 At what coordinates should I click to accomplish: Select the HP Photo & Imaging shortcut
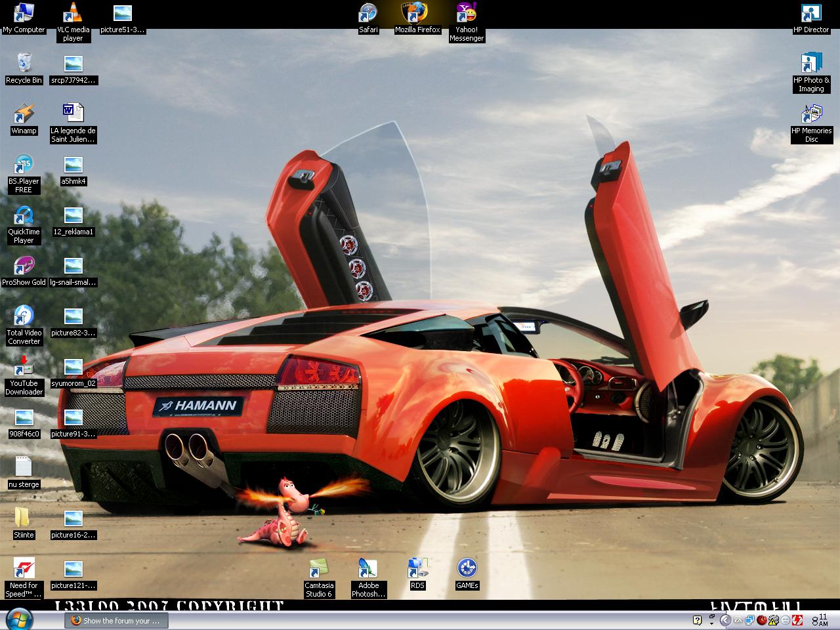(x=811, y=73)
